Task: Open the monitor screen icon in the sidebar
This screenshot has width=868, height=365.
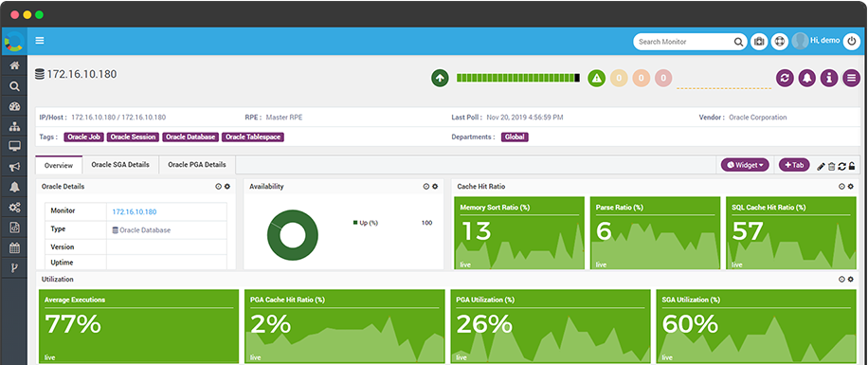Action: coord(15,146)
